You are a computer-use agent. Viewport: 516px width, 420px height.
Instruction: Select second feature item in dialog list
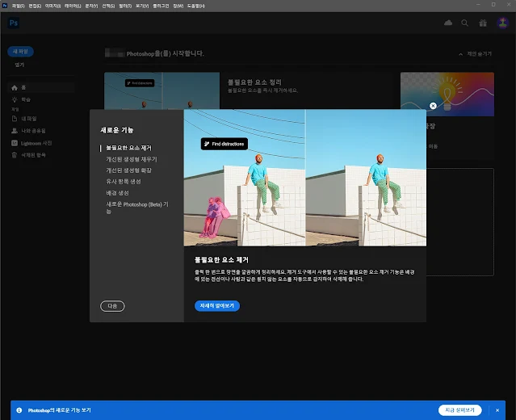tap(132, 159)
